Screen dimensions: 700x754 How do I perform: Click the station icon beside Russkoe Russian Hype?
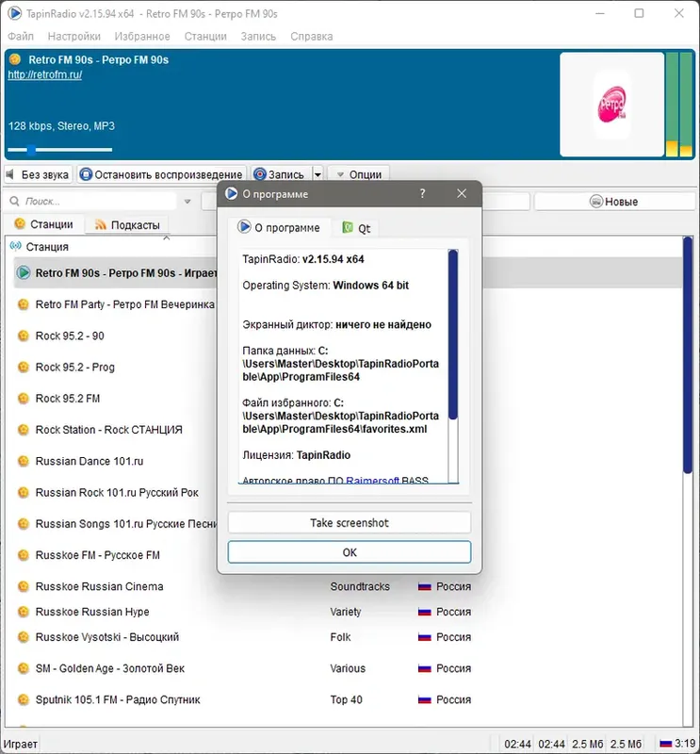[23, 612]
